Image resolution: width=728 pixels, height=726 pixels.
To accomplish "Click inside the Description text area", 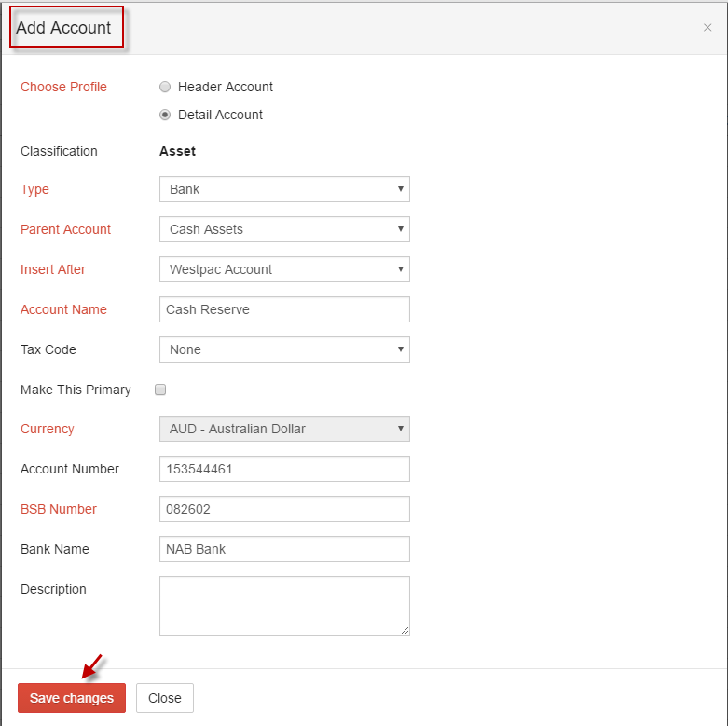I will 284,605.
